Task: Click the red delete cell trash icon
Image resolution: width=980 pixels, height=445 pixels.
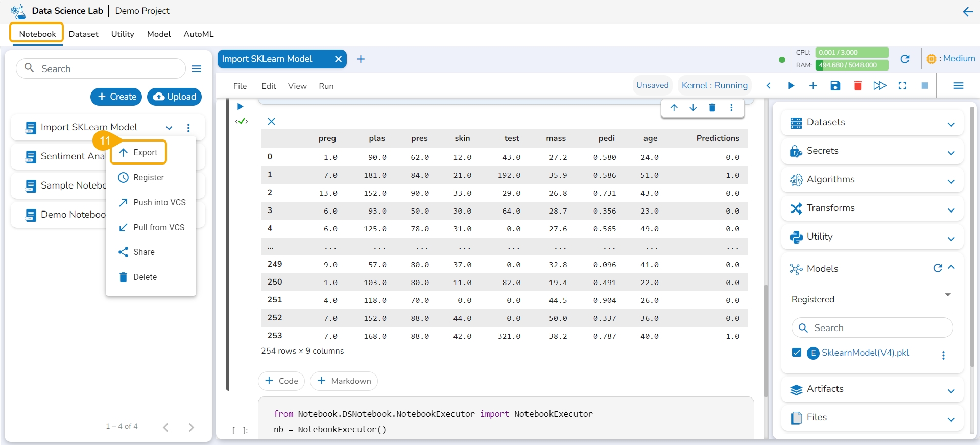Action: coord(857,86)
